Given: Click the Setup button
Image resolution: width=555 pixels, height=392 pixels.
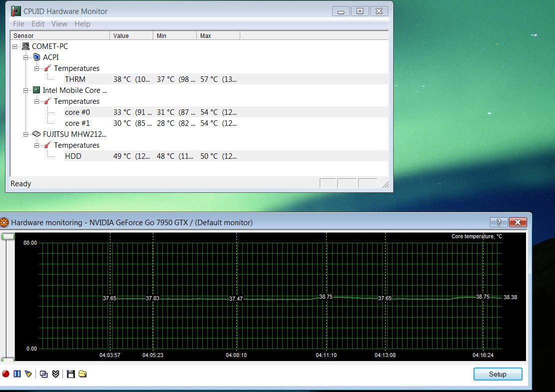Looking at the screenshot, I should click(x=498, y=374).
